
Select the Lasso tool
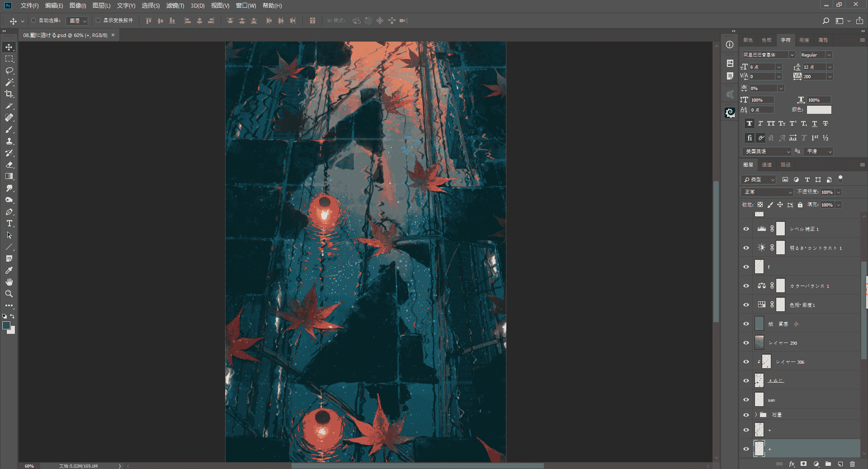click(9, 70)
